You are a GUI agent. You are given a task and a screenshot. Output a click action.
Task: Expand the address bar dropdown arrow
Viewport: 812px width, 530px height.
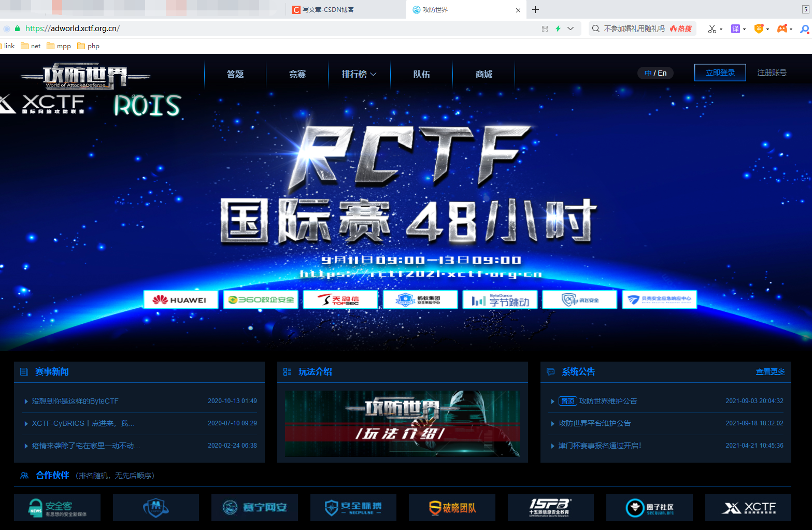click(x=571, y=28)
